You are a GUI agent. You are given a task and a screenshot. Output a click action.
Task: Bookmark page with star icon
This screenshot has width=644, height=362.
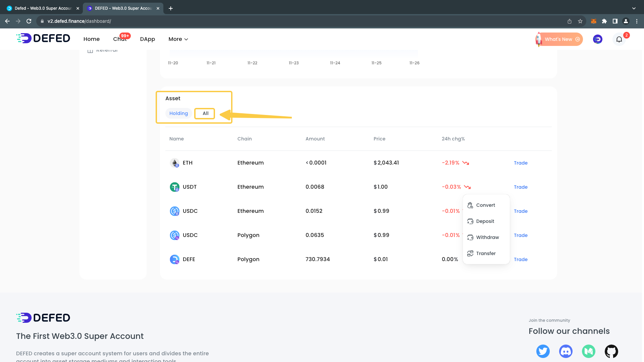580,21
